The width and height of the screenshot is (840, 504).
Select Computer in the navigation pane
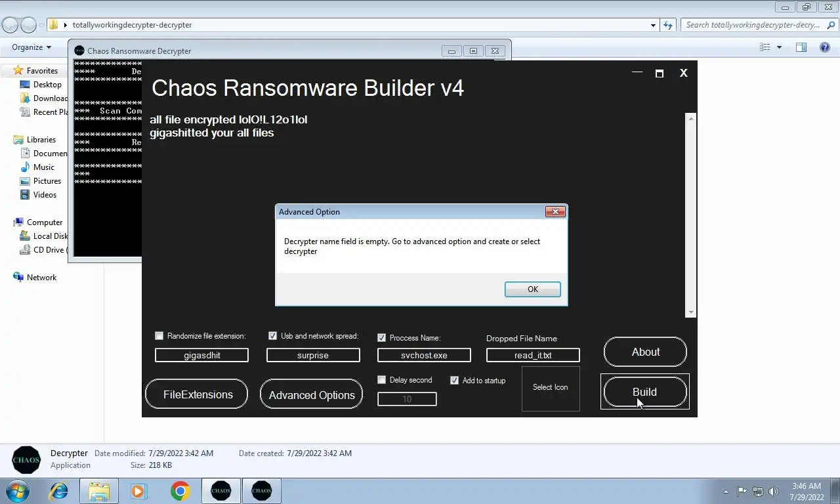[45, 222]
